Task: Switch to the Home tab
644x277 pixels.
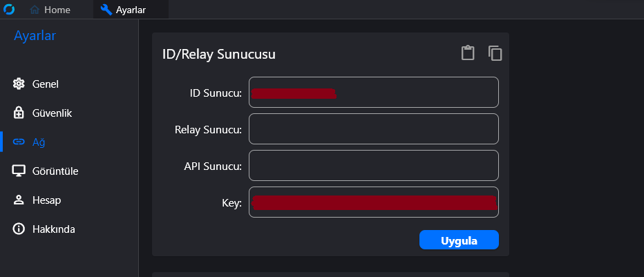Action: pos(50,10)
